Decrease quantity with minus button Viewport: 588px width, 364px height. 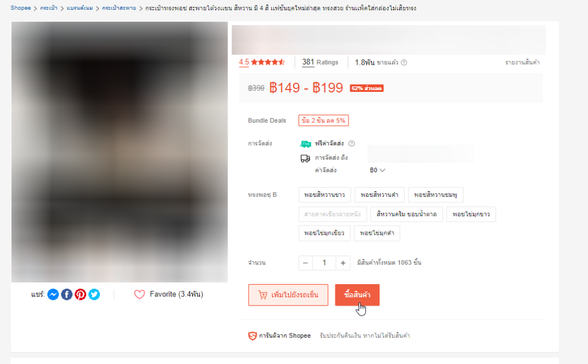(x=305, y=263)
